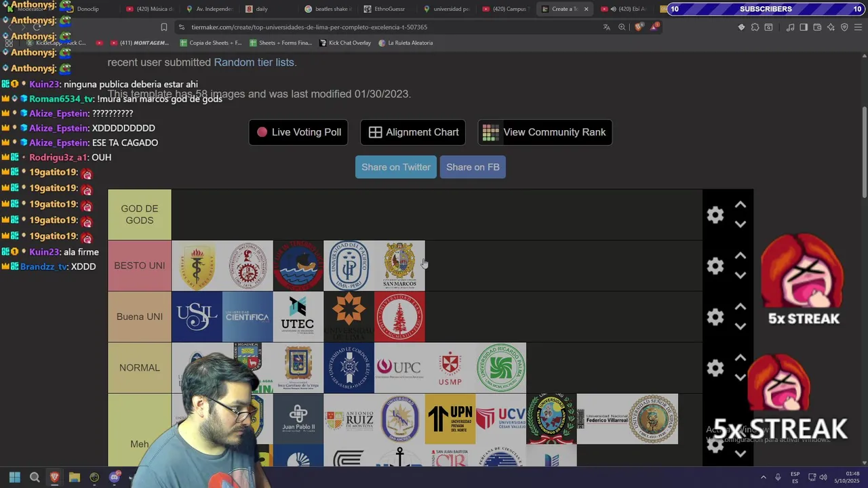
Task: Select the NORMAL tier label
Action: pyautogui.click(x=139, y=367)
